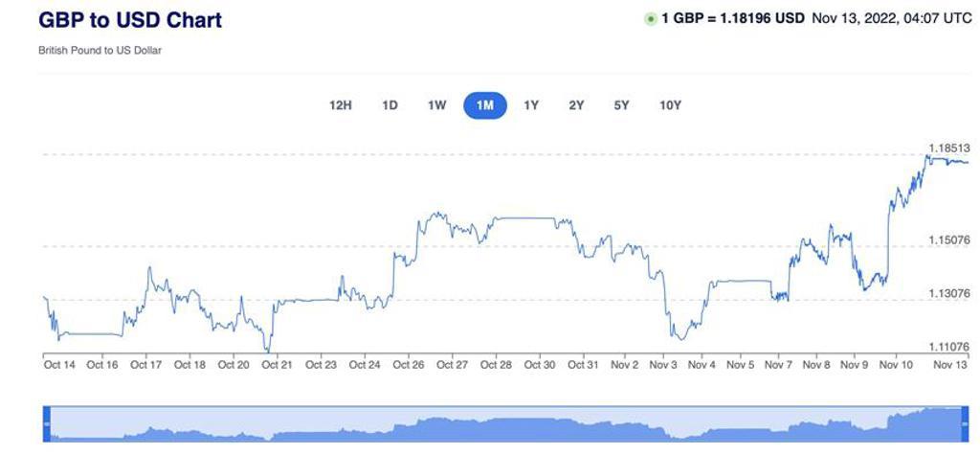Choose the 1W time range
The width and height of the screenshot is (980, 455).
(436, 105)
